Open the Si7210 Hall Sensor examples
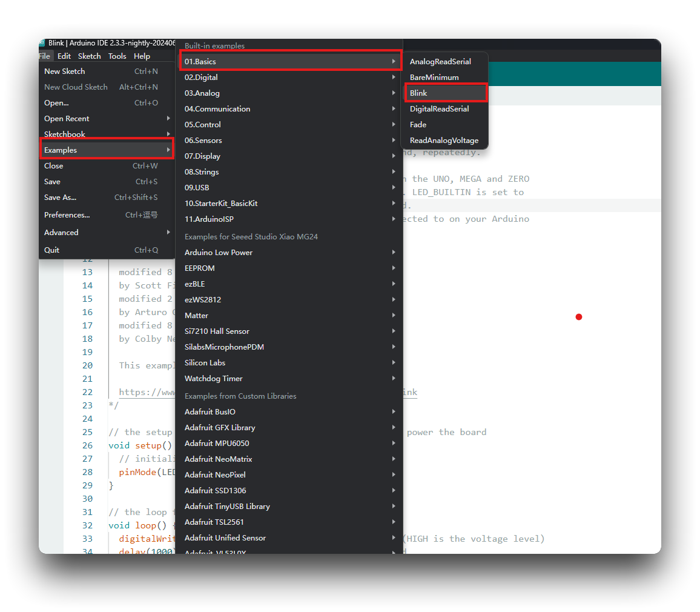700x612 pixels. coord(289,331)
